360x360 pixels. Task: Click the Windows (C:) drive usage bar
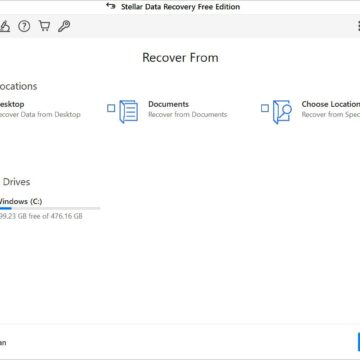pos(50,208)
